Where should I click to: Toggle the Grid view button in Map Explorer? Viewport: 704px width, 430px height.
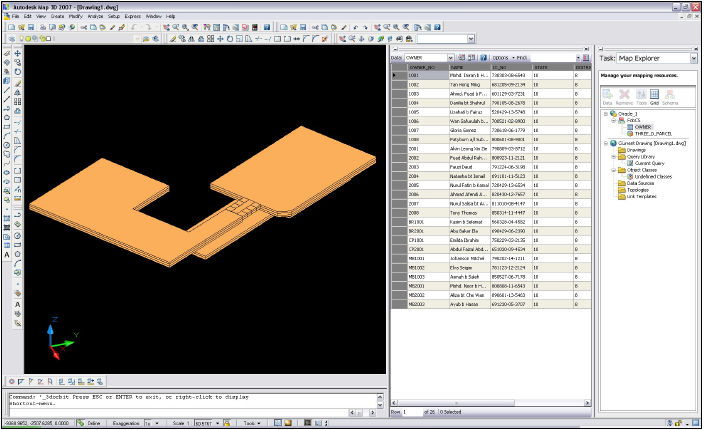pos(655,97)
